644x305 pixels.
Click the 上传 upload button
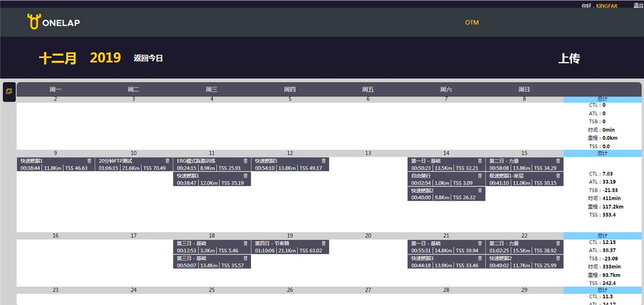[x=569, y=58]
